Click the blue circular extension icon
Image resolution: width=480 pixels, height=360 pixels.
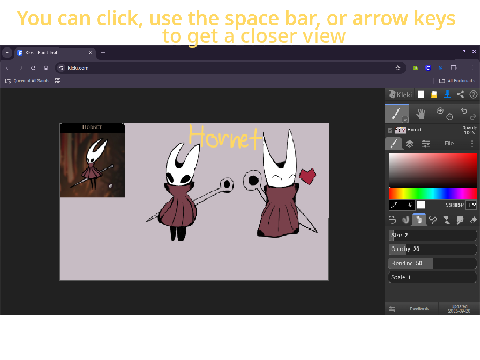coord(428,68)
